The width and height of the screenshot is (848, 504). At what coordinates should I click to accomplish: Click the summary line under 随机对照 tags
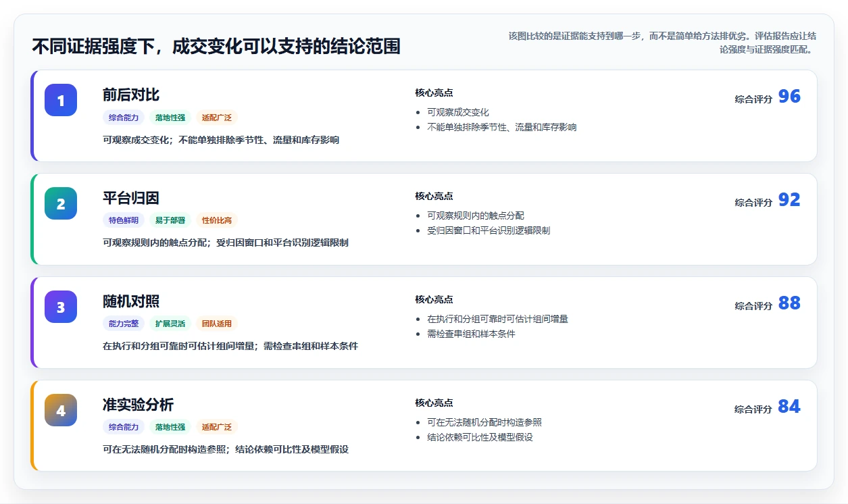tap(230, 347)
